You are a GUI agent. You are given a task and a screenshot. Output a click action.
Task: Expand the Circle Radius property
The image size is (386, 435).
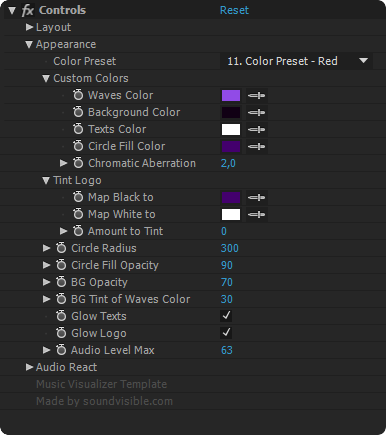(x=46, y=248)
